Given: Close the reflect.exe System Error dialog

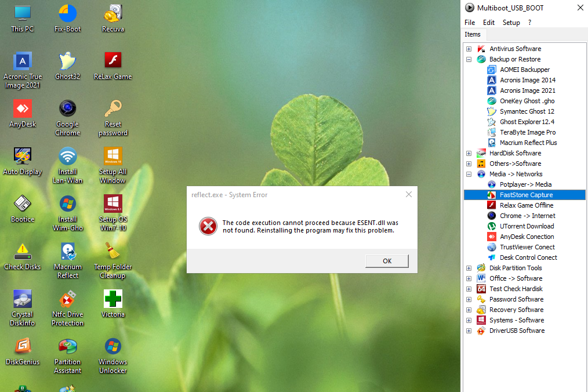Looking at the screenshot, I should [409, 194].
